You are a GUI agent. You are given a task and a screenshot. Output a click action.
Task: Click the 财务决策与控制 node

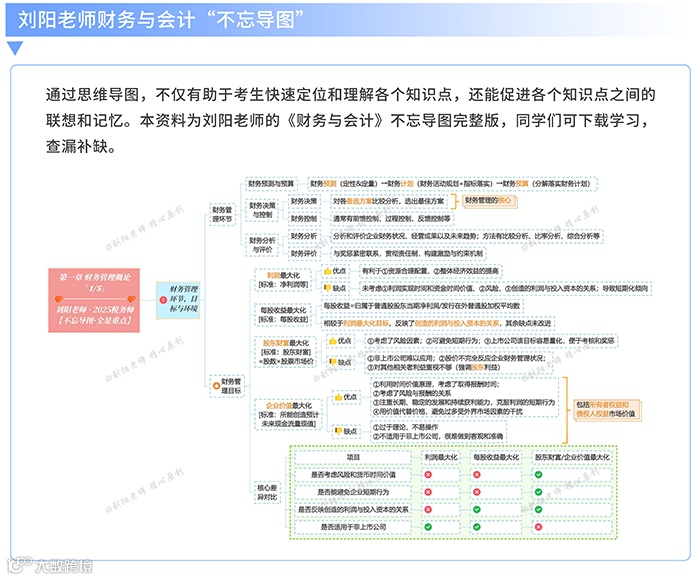[x=262, y=210]
